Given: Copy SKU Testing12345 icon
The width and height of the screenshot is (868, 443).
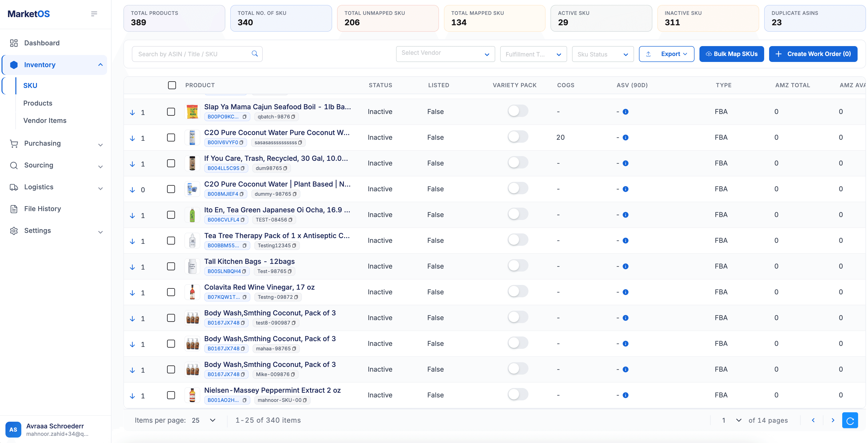Looking at the screenshot, I should [294, 246].
